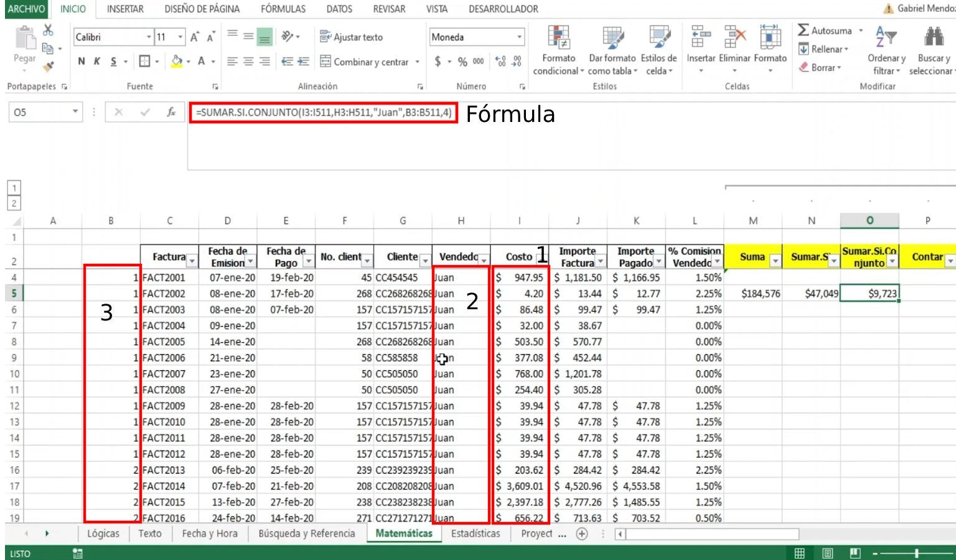Viewport: 956px width, 560px height.
Task: Click the Ordenar y filtrar icon
Action: (x=886, y=37)
